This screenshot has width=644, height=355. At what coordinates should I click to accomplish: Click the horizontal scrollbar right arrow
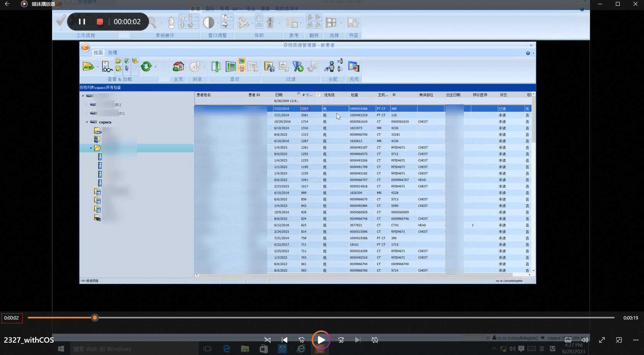(529, 275)
